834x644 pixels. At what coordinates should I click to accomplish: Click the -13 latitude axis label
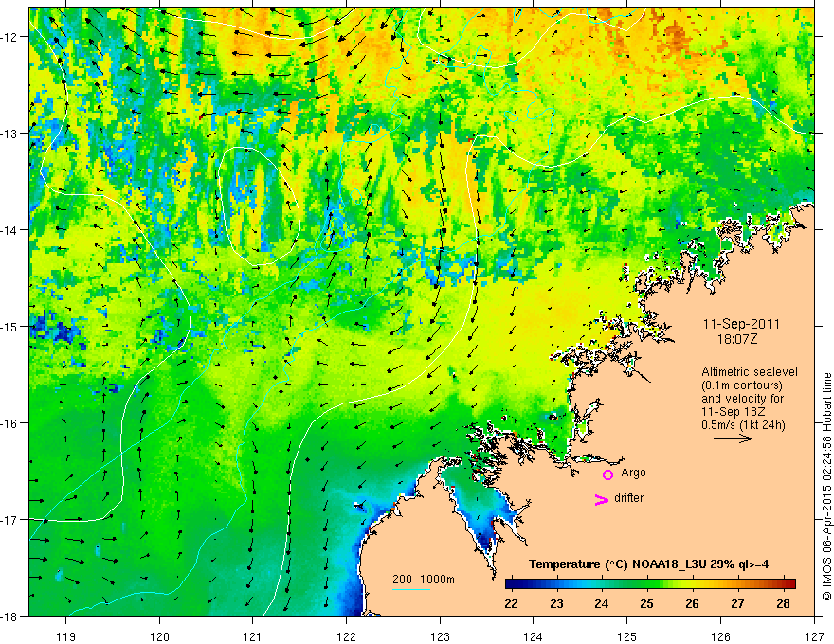(10, 134)
